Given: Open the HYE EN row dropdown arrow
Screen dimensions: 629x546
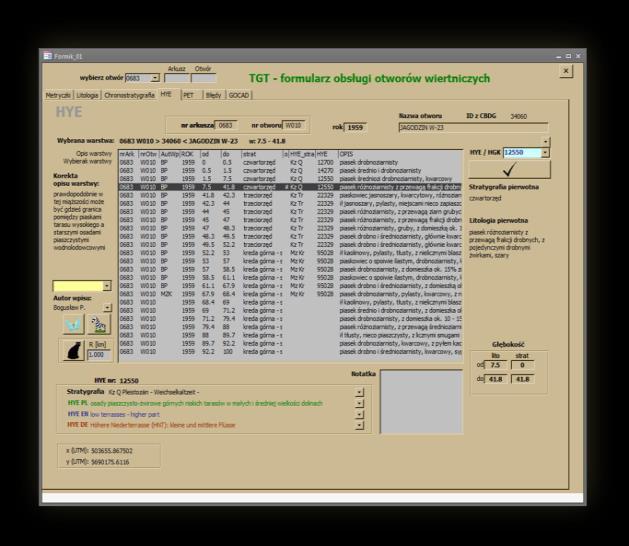Looking at the screenshot, I should pos(359,414).
